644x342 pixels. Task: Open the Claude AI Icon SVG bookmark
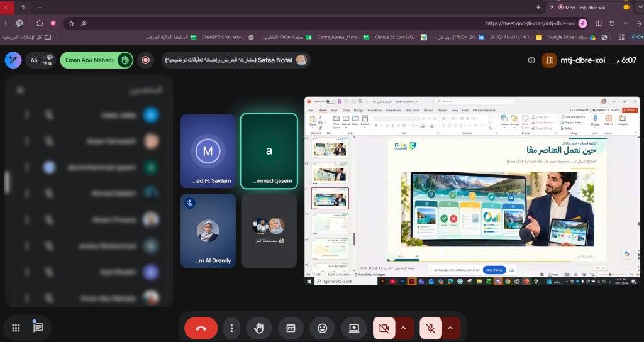(401, 37)
